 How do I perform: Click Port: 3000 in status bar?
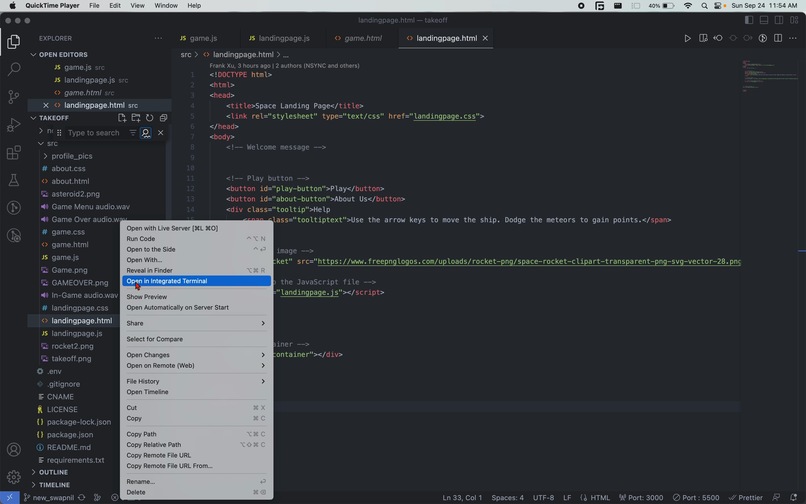(641, 497)
